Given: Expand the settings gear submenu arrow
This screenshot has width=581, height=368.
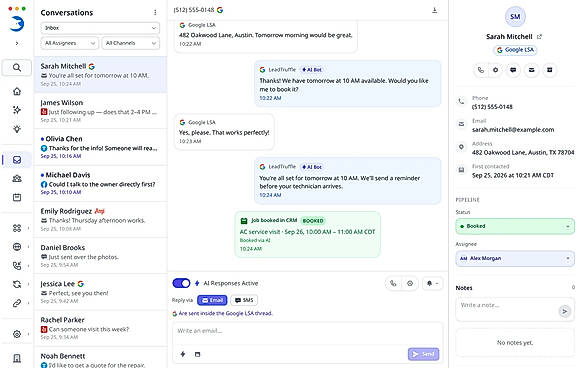Looking at the screenshot, I should click(x=29, y=334).
